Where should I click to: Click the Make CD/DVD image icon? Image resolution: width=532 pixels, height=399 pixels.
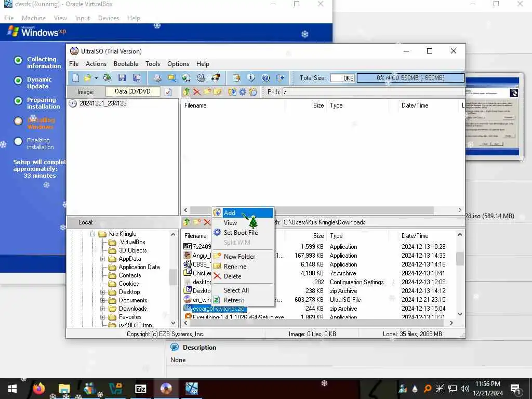click(157, 78)
